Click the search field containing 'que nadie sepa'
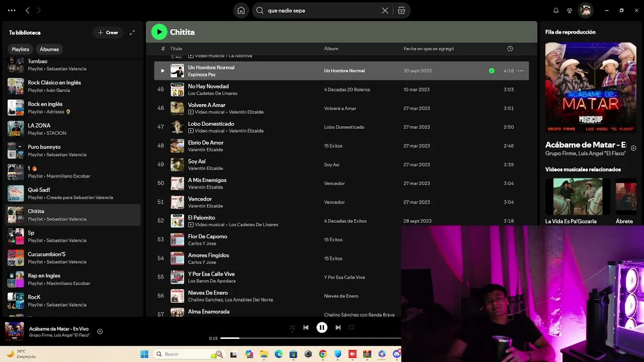The height and width of the screenshot is (362, 644). click(x=322, y=10)
